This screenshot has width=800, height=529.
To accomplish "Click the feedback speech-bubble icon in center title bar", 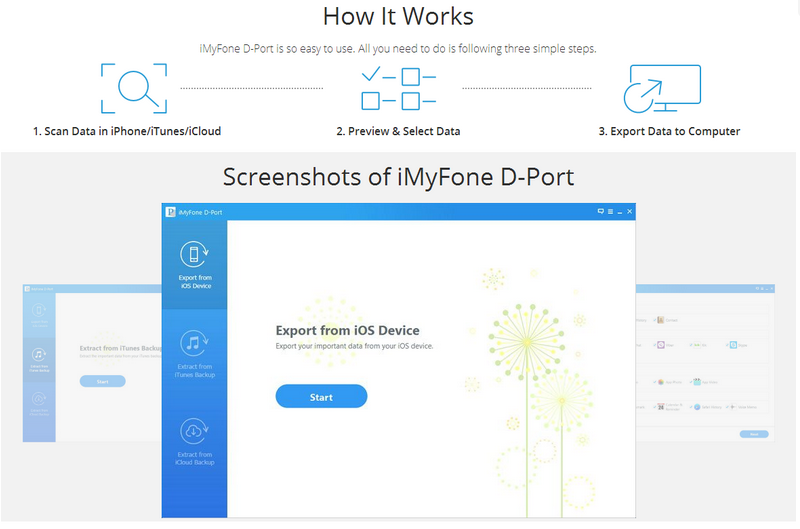I will click(601, 211).
